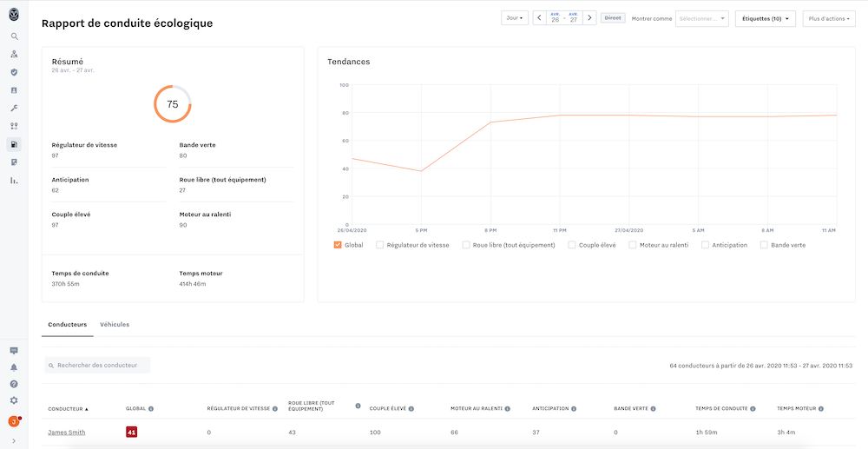Enable the Bande verte trend checkbox
Screen dimensions: 868x449
pyautogui.click(x=764, y=245)
